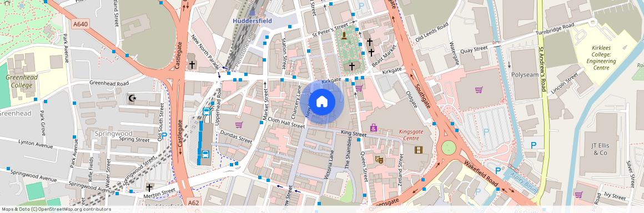Click the purple shopping bag icon on King Street
Screen dimensions: 644x213
click(x=373, y=128)
